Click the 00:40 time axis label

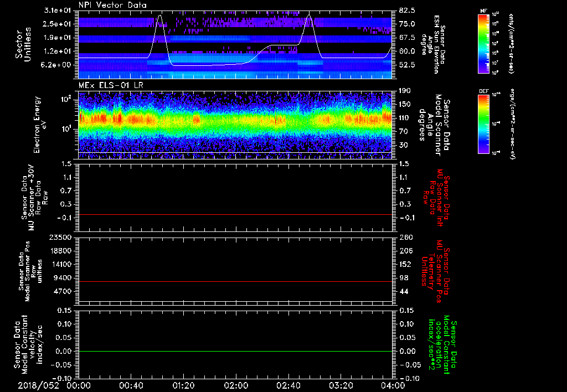click(131, 384)
